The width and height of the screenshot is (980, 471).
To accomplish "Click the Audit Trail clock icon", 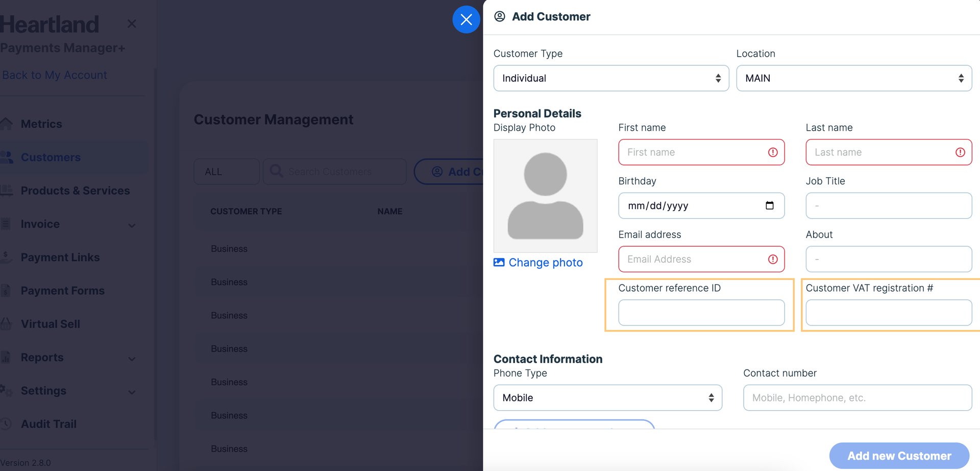I will pyautogui.click(x=6, y=423).
